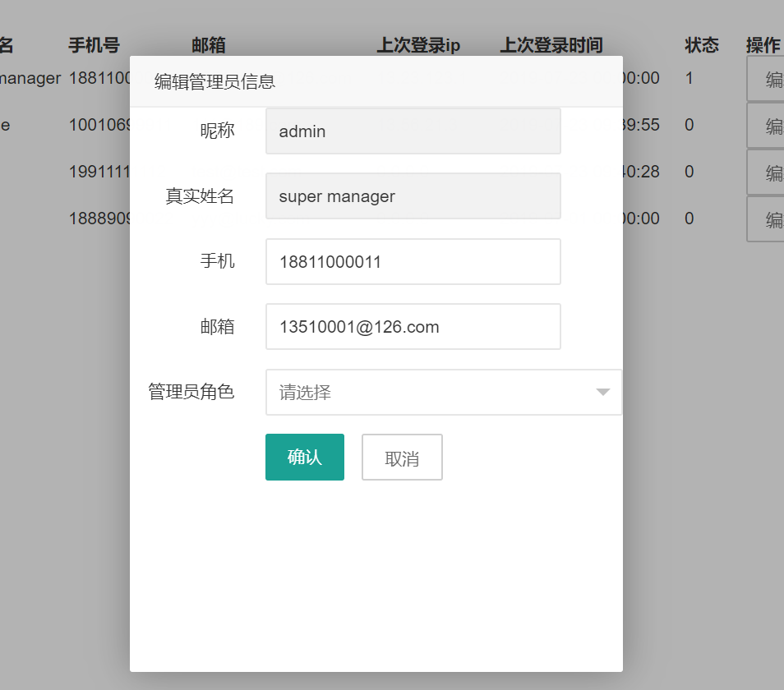Click the 上次登录时间 column header
784x690 pixels.
click(x=551, y=45)
